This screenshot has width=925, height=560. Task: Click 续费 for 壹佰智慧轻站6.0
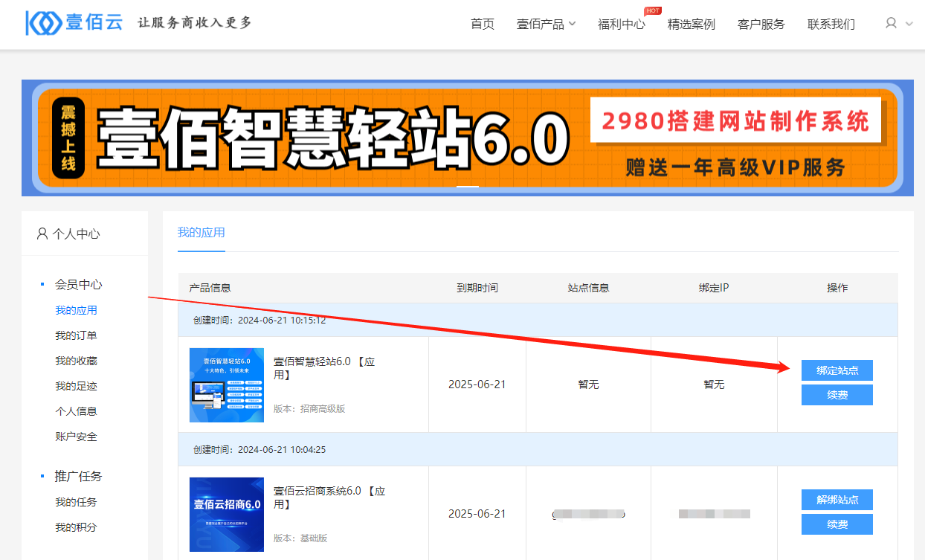click(837, 395)
